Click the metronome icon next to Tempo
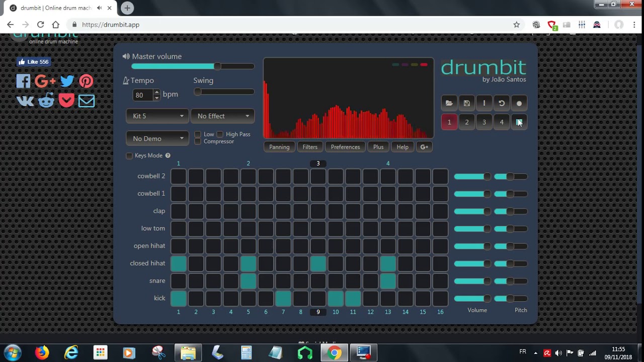The image size is (644, 362). coord(126,80)
